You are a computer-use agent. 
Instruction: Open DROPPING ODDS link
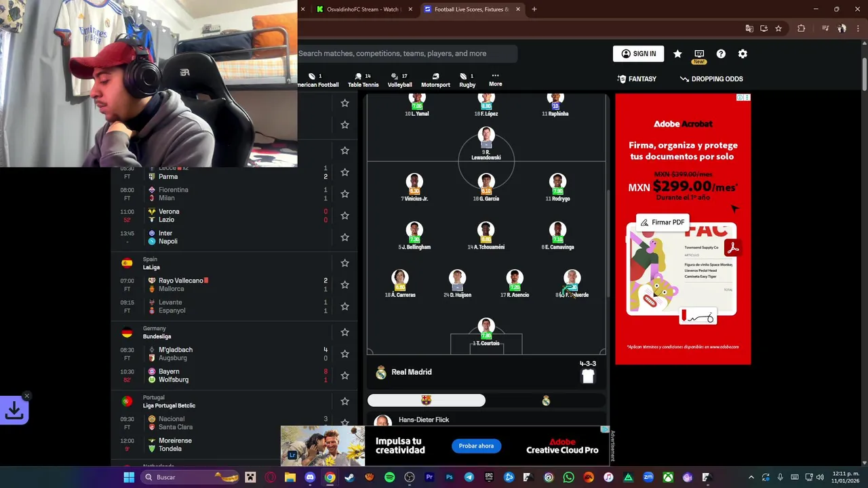(x=711, y=79)
